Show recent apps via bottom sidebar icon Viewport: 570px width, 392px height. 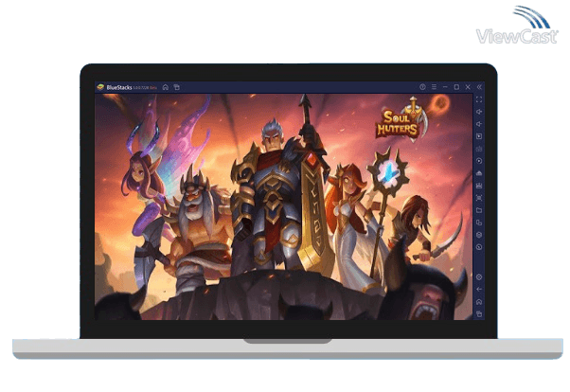pyautogui.click(x=479, y=313)
